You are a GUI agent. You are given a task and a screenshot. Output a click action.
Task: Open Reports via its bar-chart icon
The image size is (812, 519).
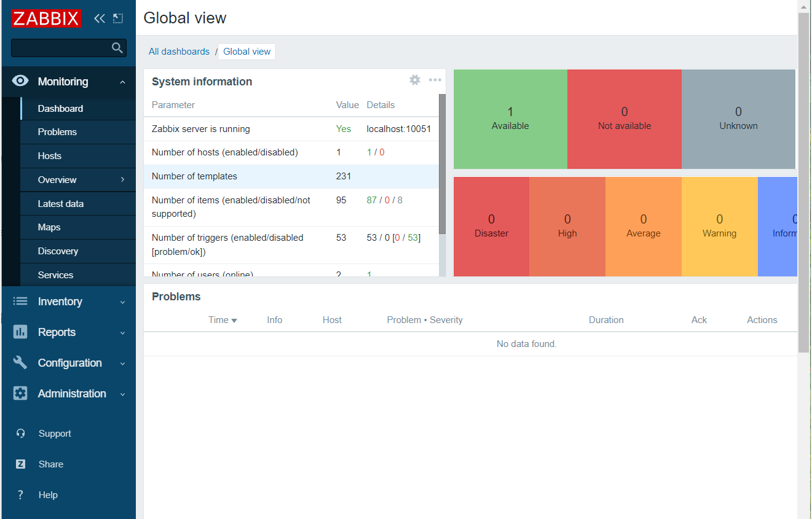click(x=20, y=332)
